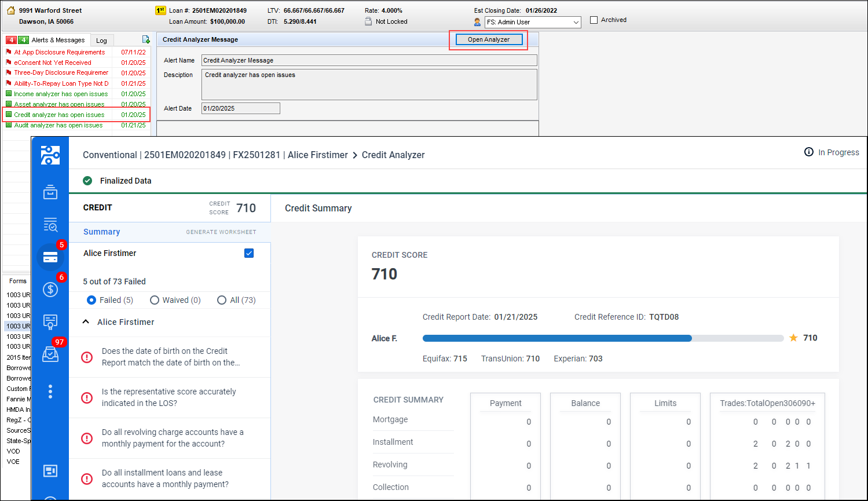This screenshot has height=501, width=868.
Task: Open the document search checklist sidebar icon
Action: 50,225
